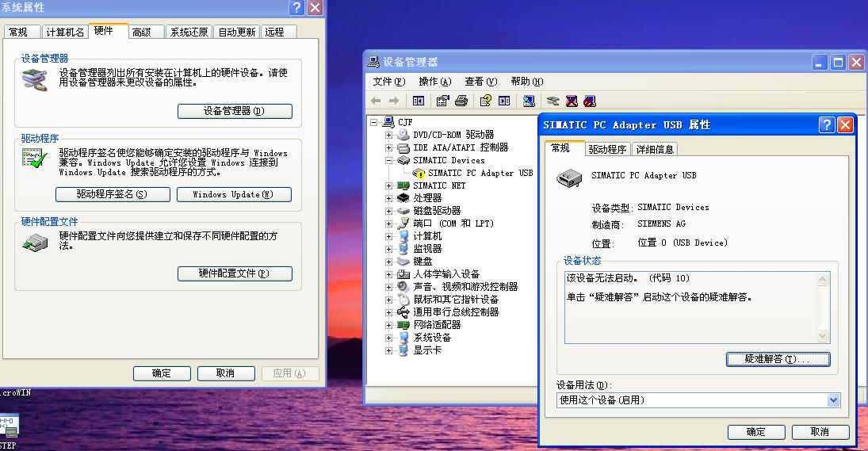Click Scan for hardware changes icon
868x451 pixels.
(529, 101)
